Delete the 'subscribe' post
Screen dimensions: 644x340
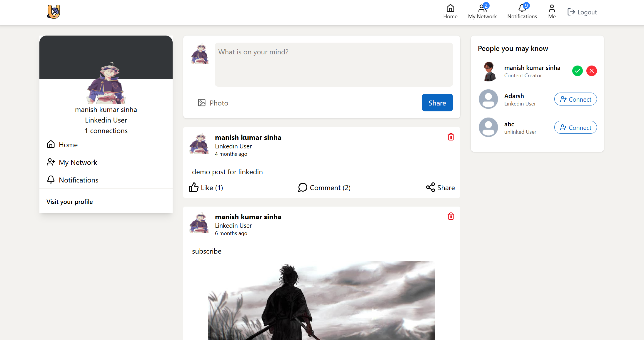[451, 216]
